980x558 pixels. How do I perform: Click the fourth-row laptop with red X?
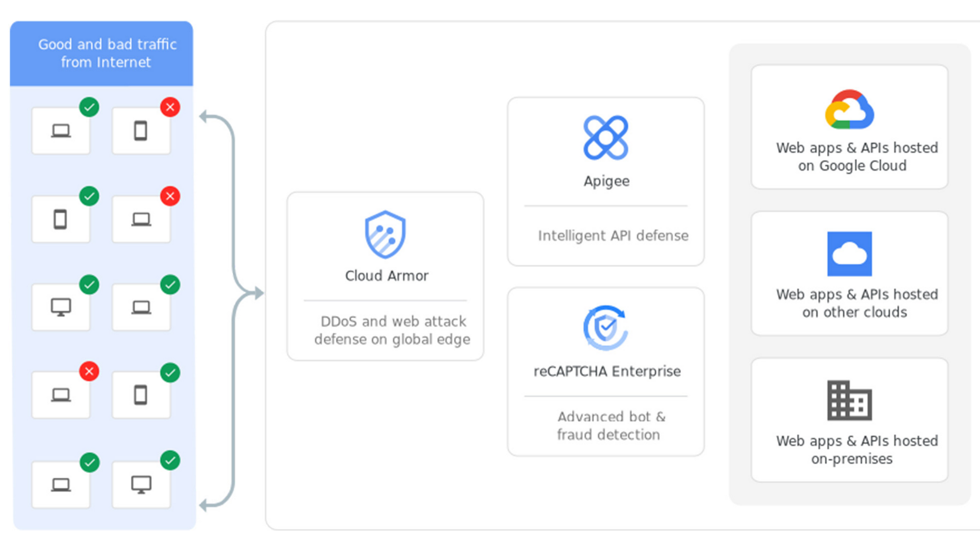tap(61, 395)
